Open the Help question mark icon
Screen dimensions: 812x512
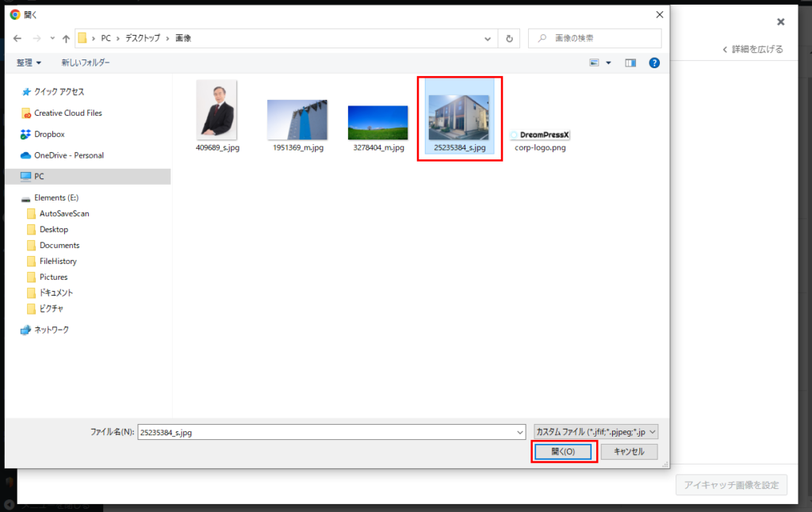[654, 63]
